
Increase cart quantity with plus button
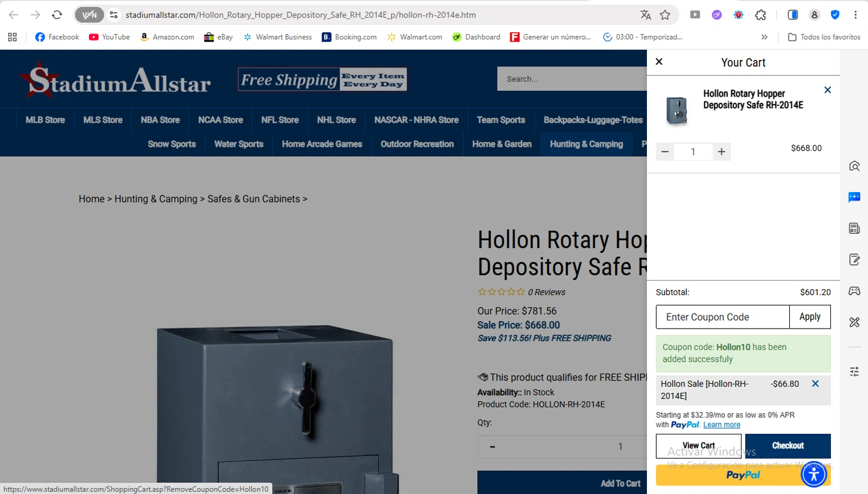coord(722,152)
